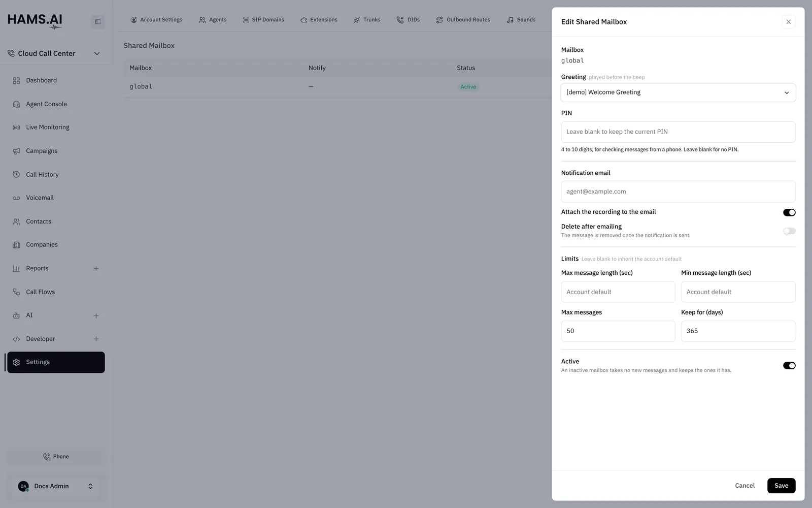This screenshot has width=812, height=508.
Task: Click the Voicemail icon in sidebar
Action: click(x=16, y=198)
